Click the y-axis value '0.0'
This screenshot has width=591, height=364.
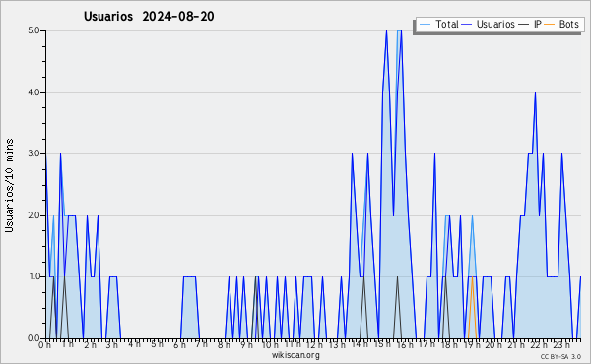pyautogui.click(x=33, y=338)
